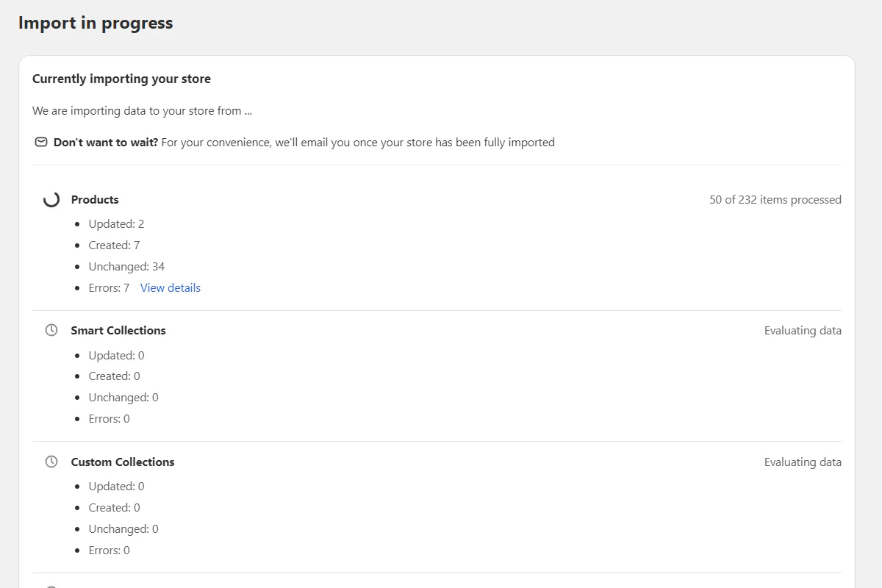Viewport: 882px width, 588px height.
Task: Click the Products Unchanged: 34 entry
Action: (126, 267)
